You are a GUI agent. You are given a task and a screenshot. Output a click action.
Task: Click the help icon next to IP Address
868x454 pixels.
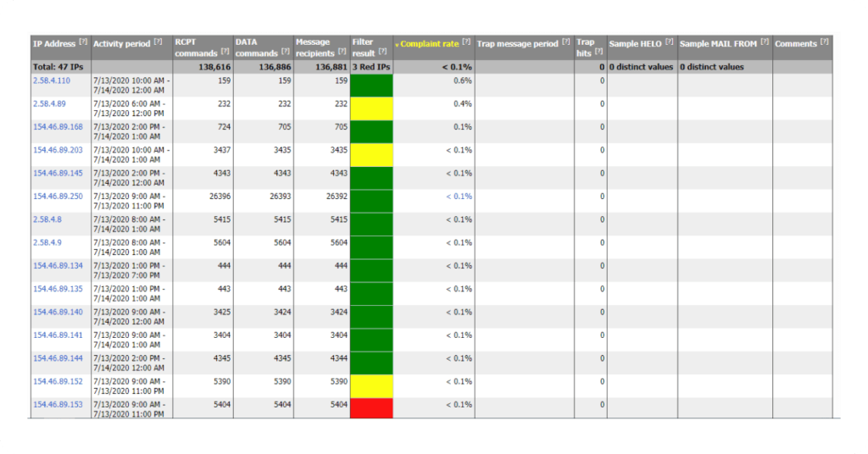click(x=83, y=42)
